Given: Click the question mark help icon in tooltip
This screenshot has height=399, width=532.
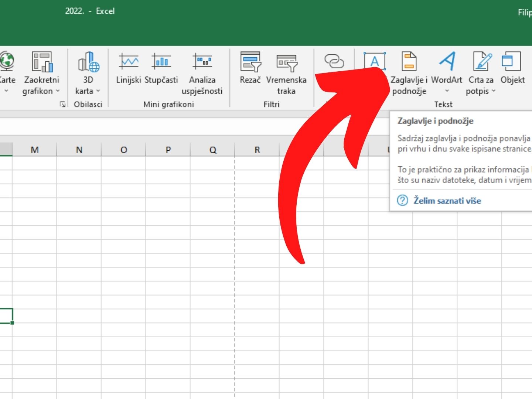Looking at the screenshot, I should click(402, 201).
